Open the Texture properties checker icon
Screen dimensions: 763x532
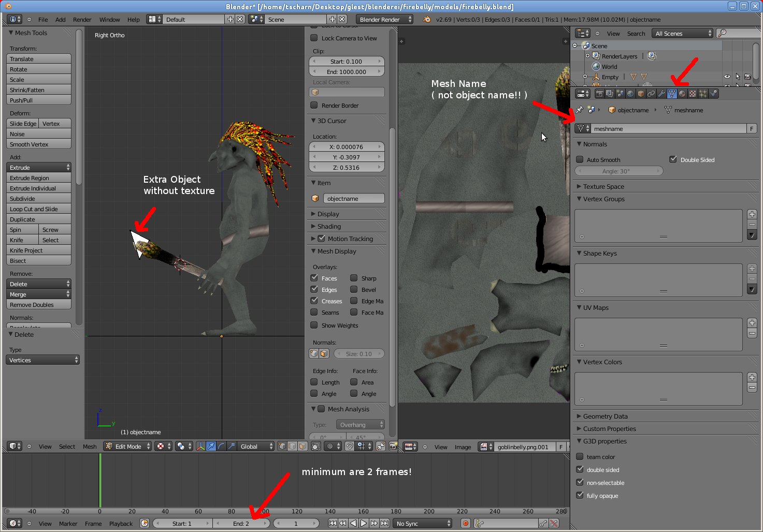coord(693,94)
